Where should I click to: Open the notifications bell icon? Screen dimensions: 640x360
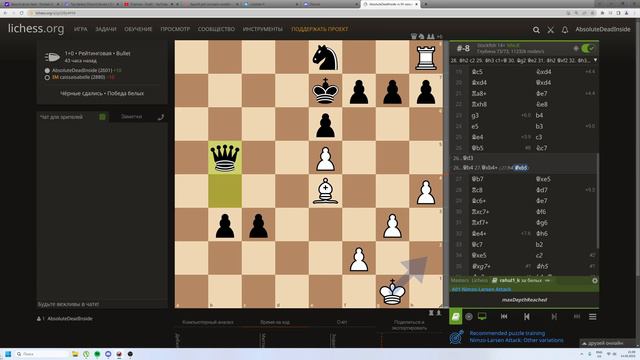pos(565,29)
